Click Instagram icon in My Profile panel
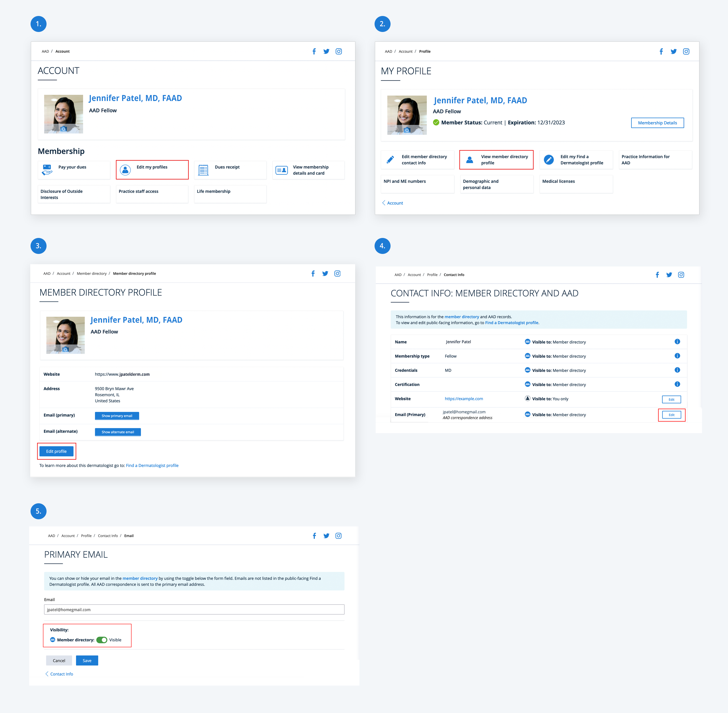This screenshot has width=728, height=713. (686, 51)
